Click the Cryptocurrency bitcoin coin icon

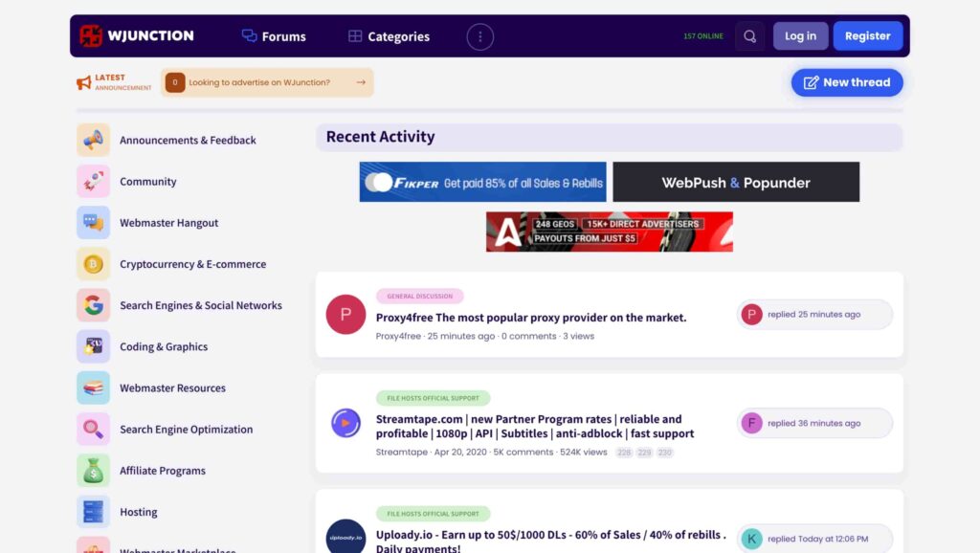coord(93,264)
